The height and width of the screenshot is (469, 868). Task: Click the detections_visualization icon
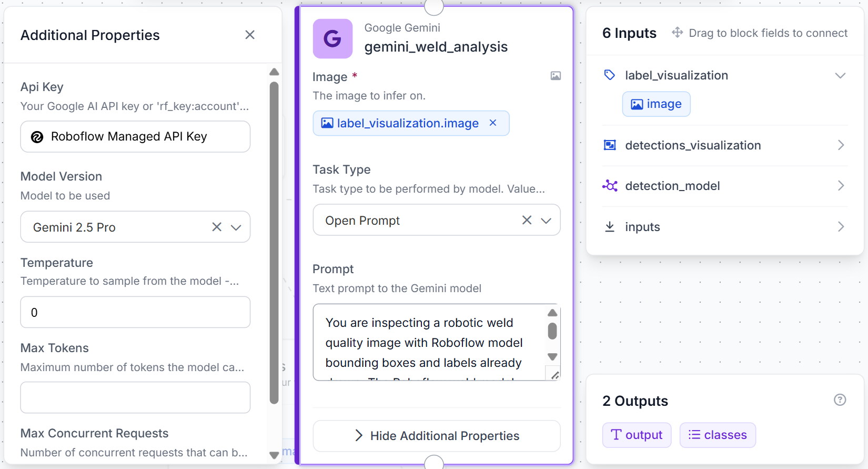pos(610,145)
